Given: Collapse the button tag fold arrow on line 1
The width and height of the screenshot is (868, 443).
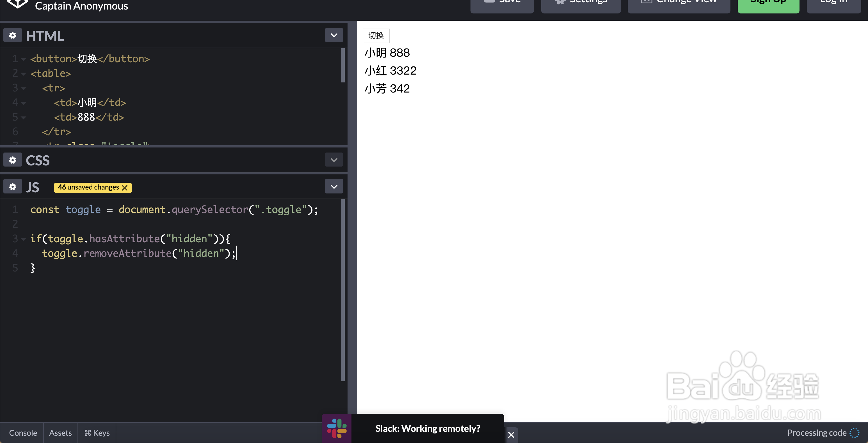Looking at the screenshot, I should pos(24,59).
